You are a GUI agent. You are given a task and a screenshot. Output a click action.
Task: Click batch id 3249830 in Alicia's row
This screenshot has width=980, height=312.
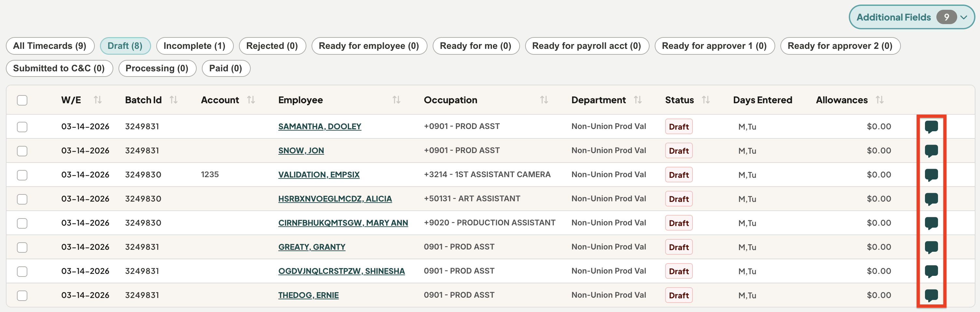click(143, 199)
